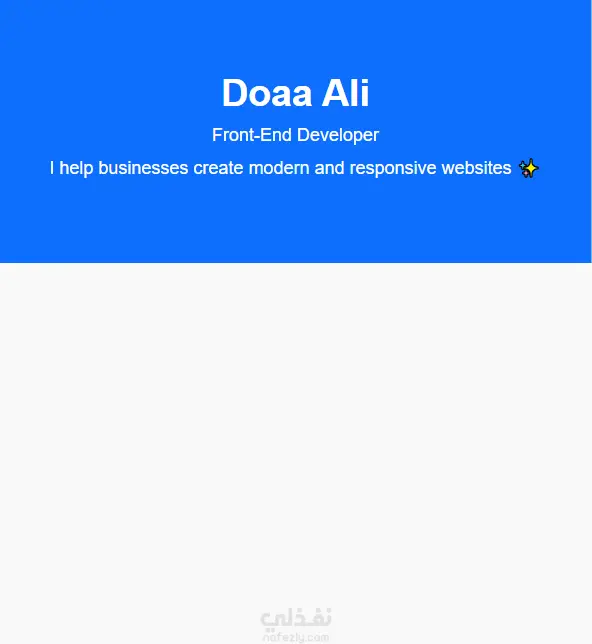Click the word "businesses" in tagline
Image resolution: width=592 pixels, height=644 pixels.
pyautogui.click(x=143, y=168)
